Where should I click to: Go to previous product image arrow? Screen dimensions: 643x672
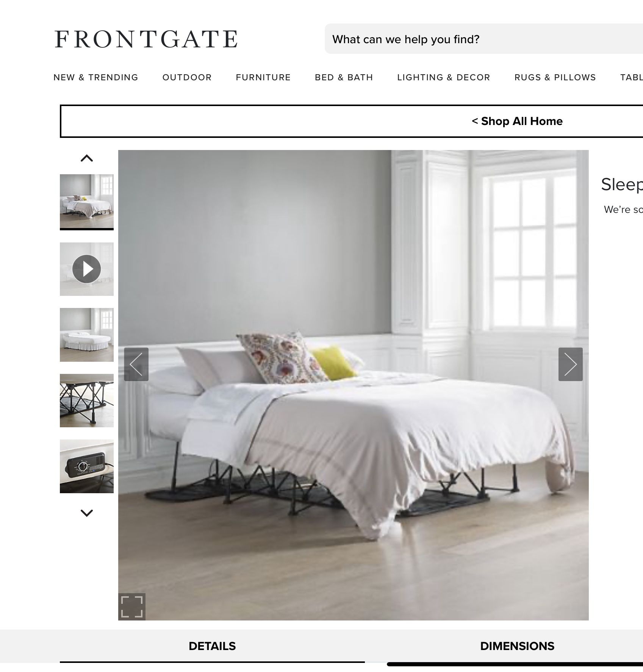[136, 364]
